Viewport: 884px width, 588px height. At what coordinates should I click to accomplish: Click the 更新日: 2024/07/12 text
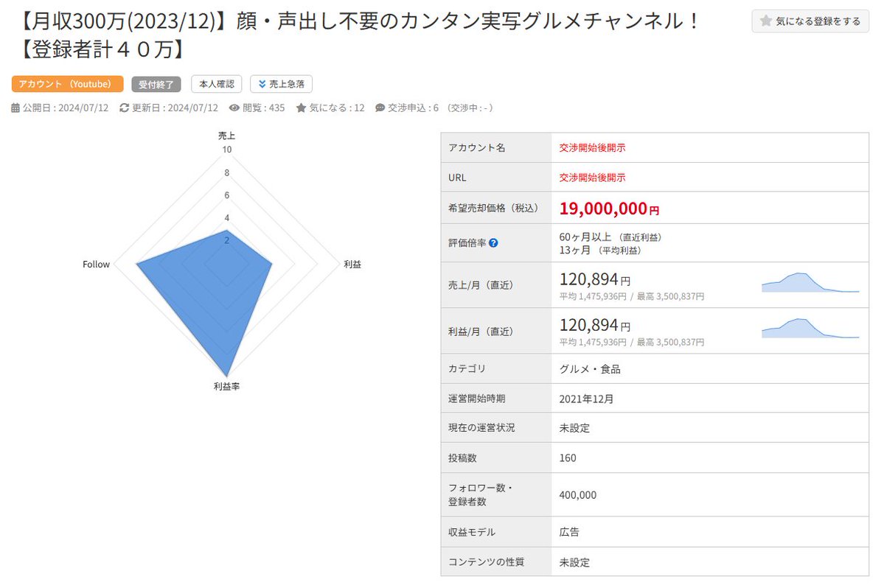175,108
